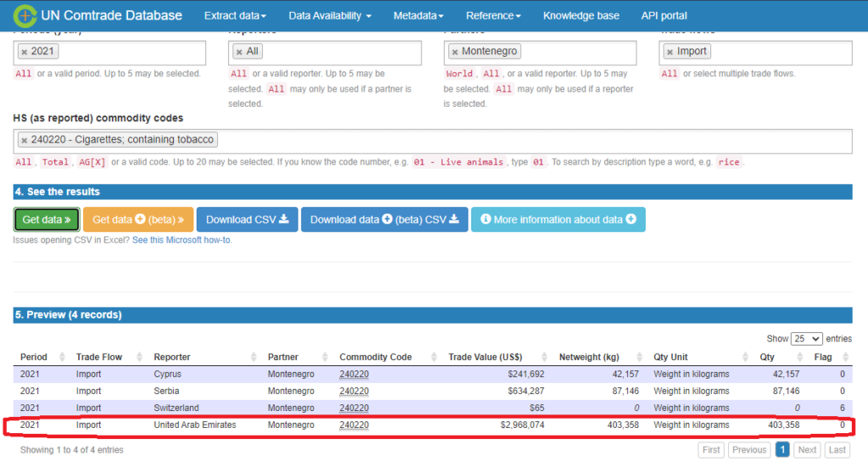Viewport: 868px width, 467px height.
Task: Click 240220 code in United Arab Emirates row
Action: click(x=353, y=425)
